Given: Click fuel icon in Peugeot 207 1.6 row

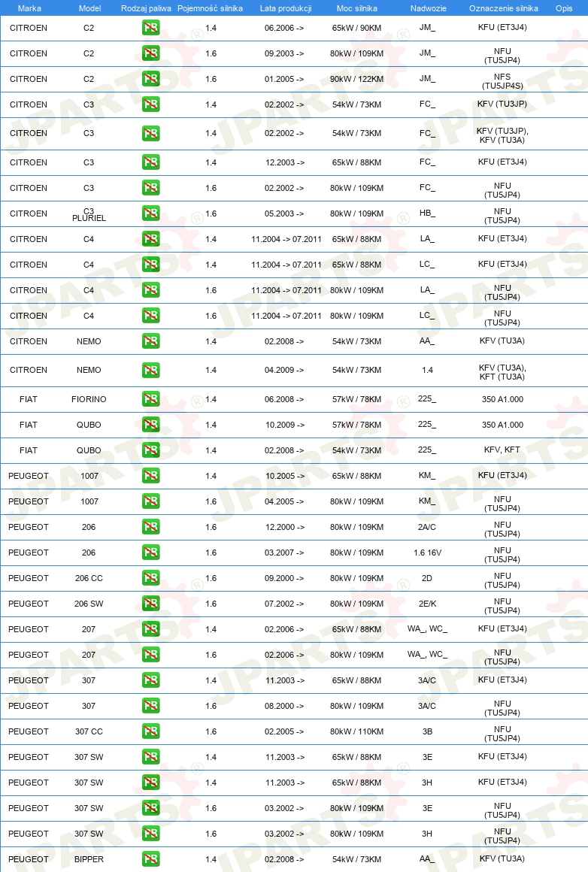Looking at the screenshot, I should [150, 655].
